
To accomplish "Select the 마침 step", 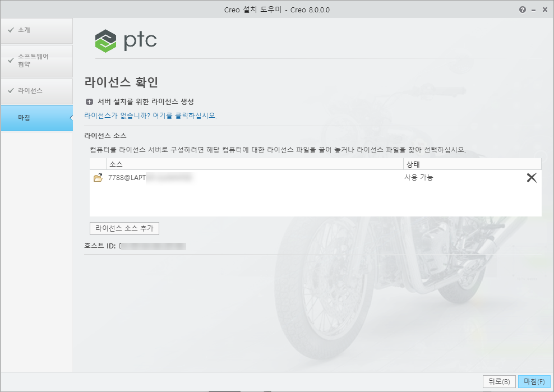I will (37, 118).
